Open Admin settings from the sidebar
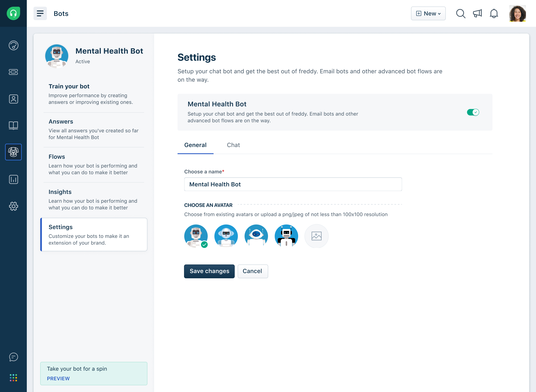This screenshot has height=392, width=536. coord(13,206)
